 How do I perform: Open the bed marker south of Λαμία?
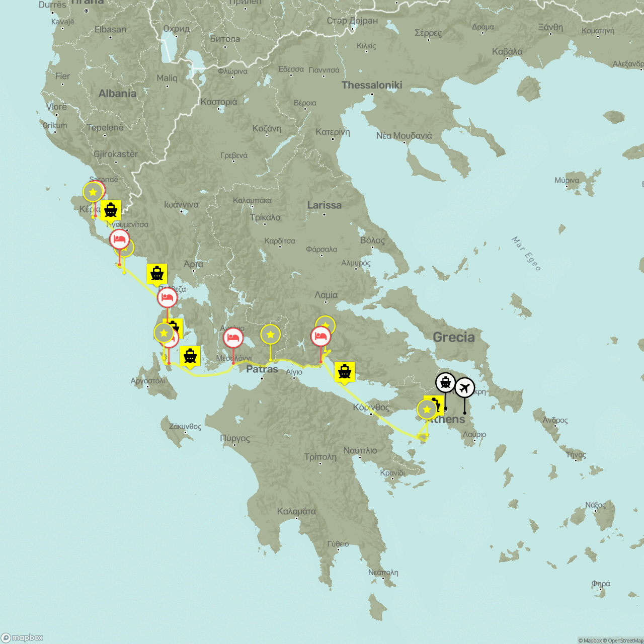pos(321,337)
